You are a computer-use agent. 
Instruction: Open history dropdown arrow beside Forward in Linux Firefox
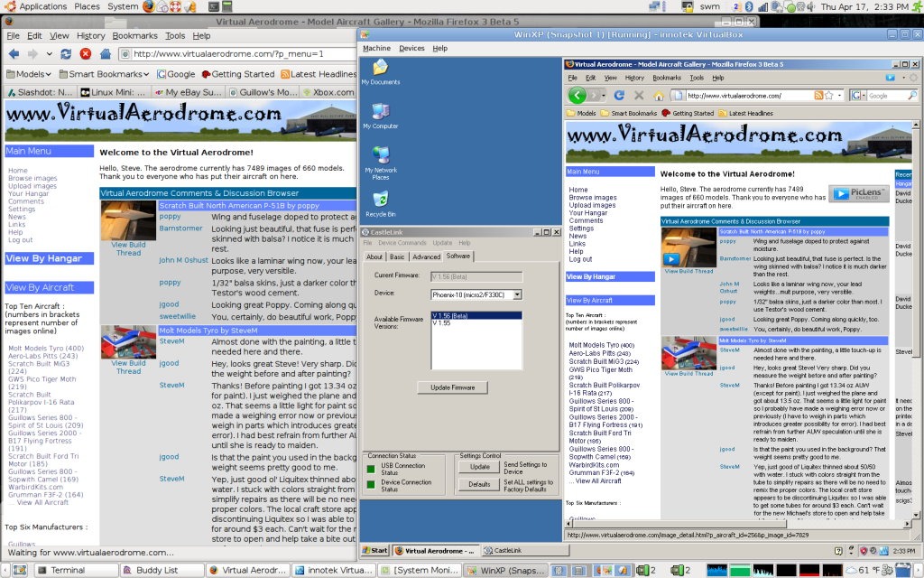click(50, 53)
